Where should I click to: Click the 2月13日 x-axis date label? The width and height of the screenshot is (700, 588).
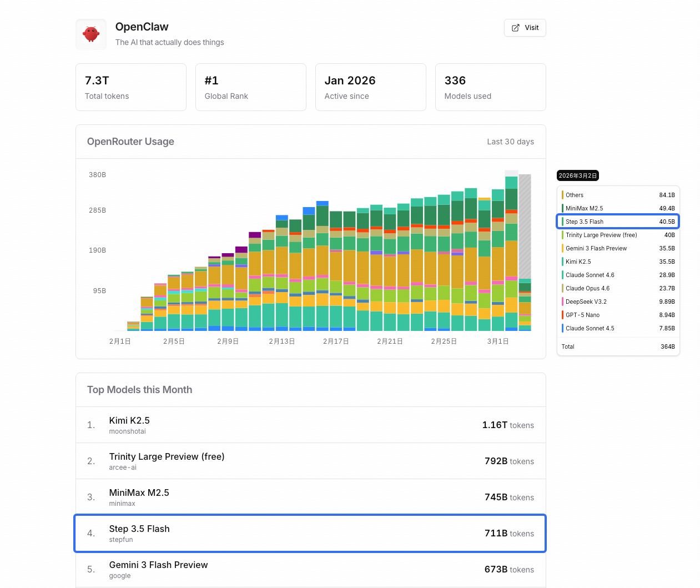[x=282, y=341]
